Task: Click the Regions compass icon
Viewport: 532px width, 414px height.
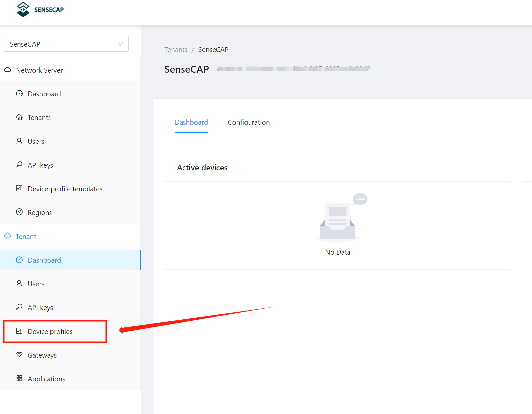Action: tap(19, 212)
